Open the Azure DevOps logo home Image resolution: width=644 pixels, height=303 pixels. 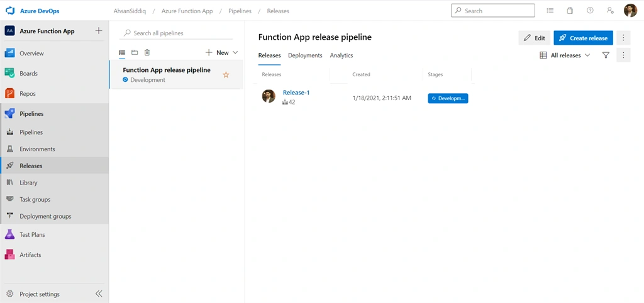(32, 11)
